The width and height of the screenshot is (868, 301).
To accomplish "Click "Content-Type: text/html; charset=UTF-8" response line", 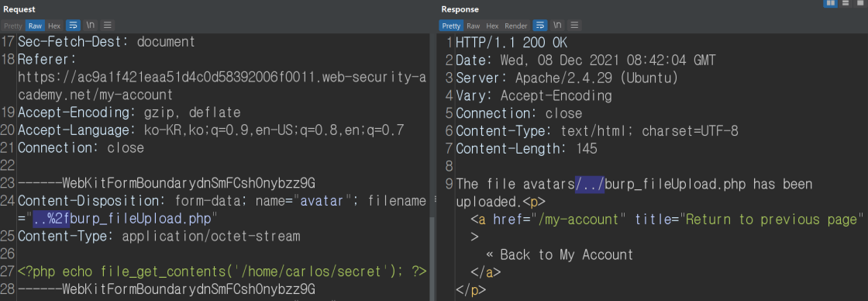I will 597,131.
